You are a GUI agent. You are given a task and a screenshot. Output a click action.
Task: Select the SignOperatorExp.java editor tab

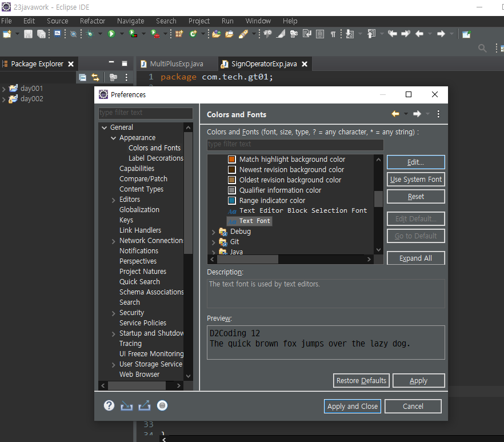tap(264, 64)
